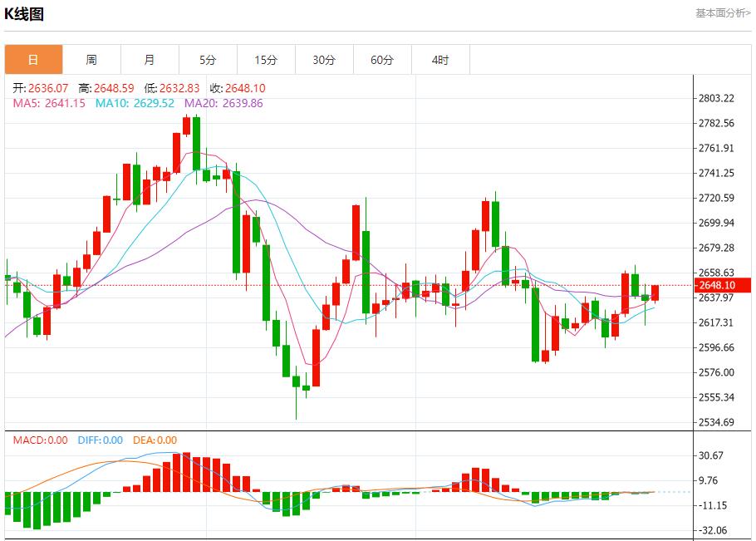Open the 5分 interval tab

pyautogui.click(x=208, y=60)
